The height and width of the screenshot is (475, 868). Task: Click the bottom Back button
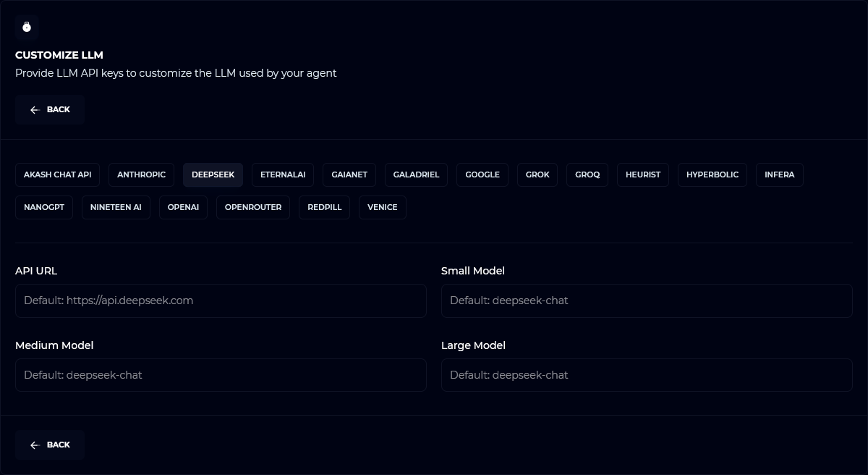coord(50,445)
